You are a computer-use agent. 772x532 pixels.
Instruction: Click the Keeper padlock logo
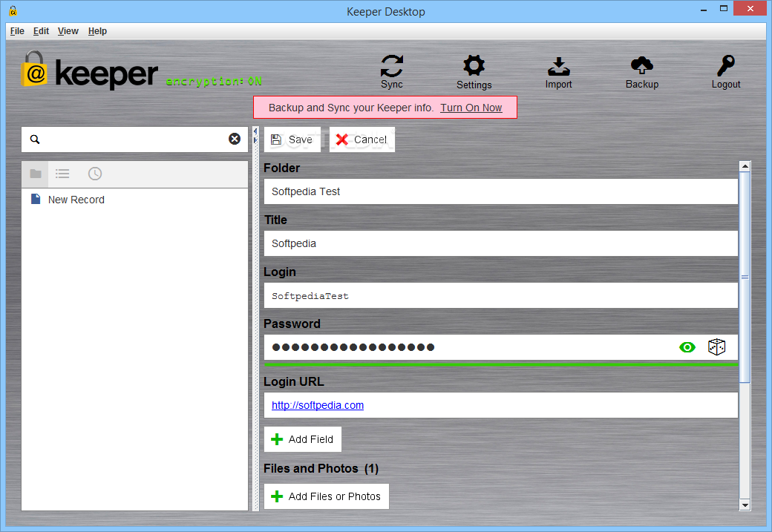pyautogui.click(x=34, y=69)
